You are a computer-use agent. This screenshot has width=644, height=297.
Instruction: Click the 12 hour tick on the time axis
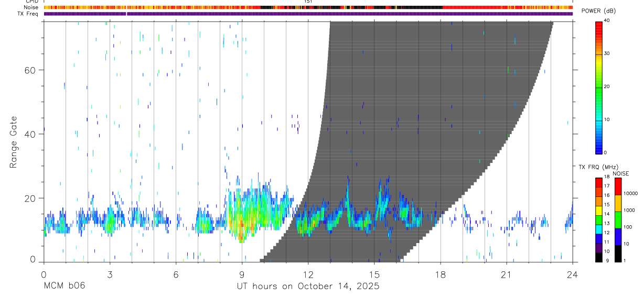(308, 274)
